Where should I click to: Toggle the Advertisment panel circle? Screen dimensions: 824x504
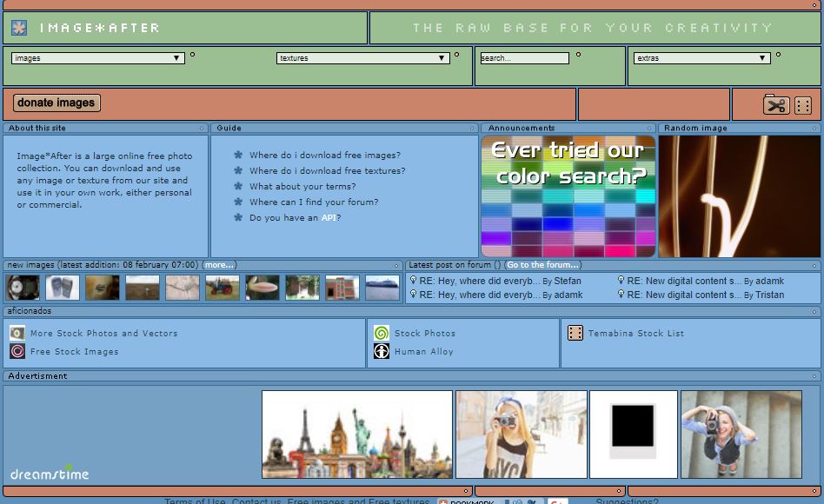coord(814,376)
